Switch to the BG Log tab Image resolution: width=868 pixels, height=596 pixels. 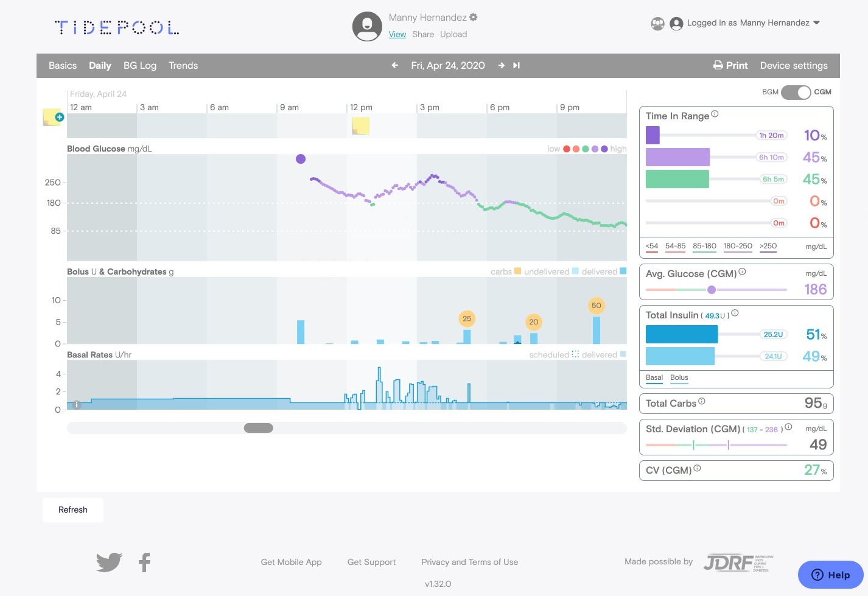[x=140, y=65]
